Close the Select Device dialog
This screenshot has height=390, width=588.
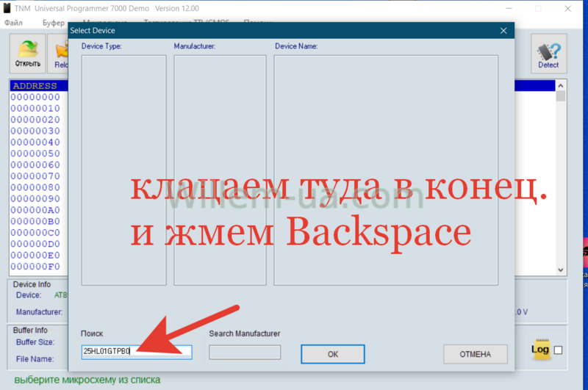[503, 31]
